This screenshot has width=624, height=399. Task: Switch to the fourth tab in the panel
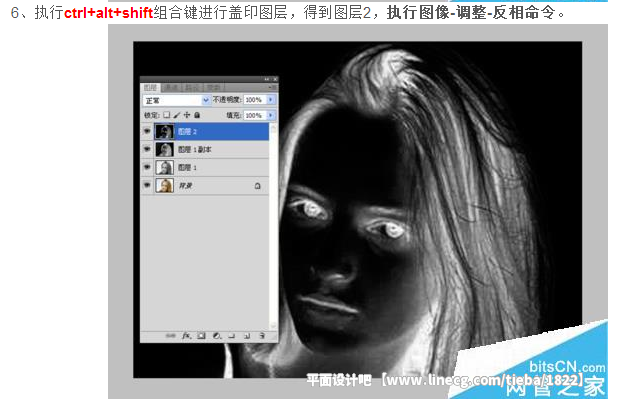click(214, 88)
